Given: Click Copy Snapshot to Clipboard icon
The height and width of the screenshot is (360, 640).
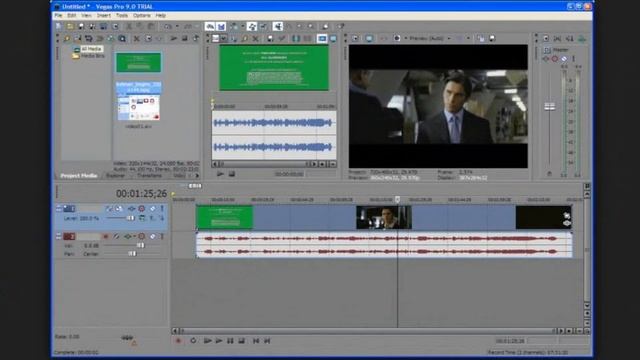Looking at the screenshot, I should coord(481,38).
